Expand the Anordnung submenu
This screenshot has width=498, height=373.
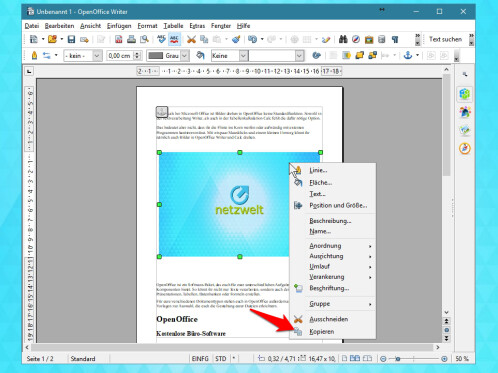click(333, 246)
